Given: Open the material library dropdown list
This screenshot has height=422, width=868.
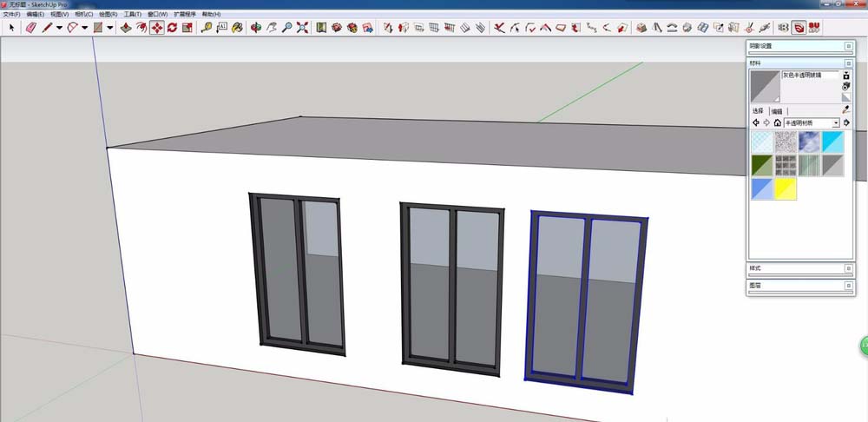Looking at the screenshot, I should pos(836,123).
